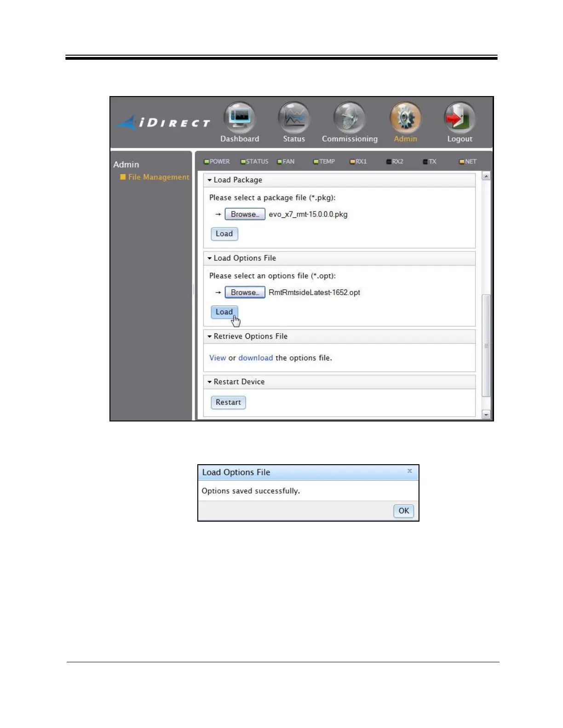The width and height of the screenshot is (563, 728).
Task: Click the TEMP LED indicator
Action: (x=316, y=162)
